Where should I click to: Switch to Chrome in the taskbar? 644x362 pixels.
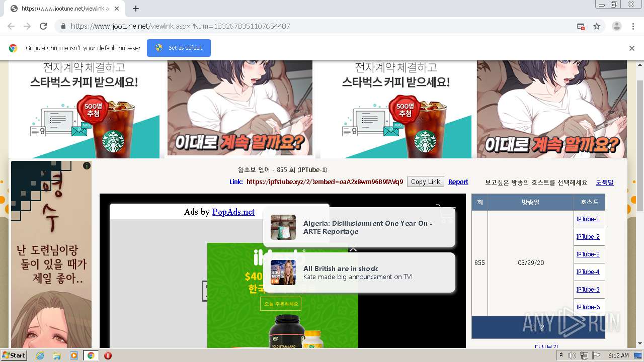point(91,355)
